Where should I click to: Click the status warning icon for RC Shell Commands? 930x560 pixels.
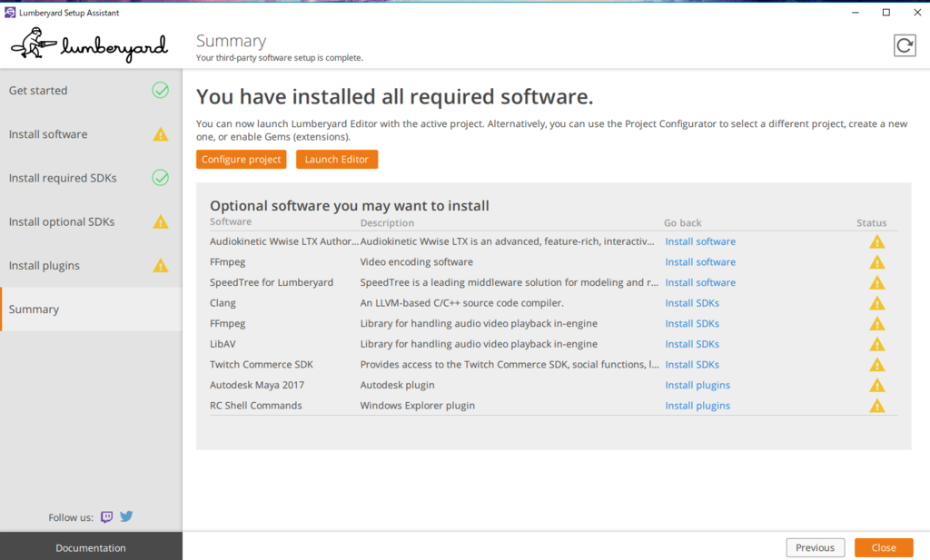(877, 406)
